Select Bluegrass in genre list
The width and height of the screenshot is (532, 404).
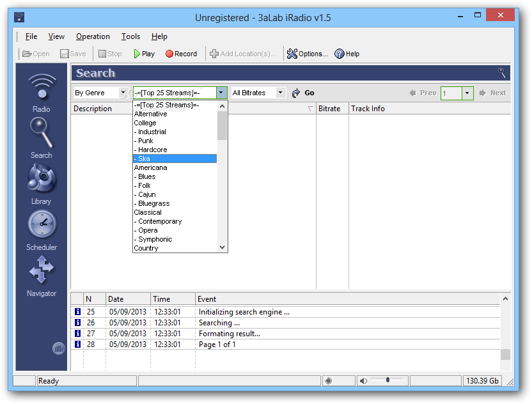175,203
